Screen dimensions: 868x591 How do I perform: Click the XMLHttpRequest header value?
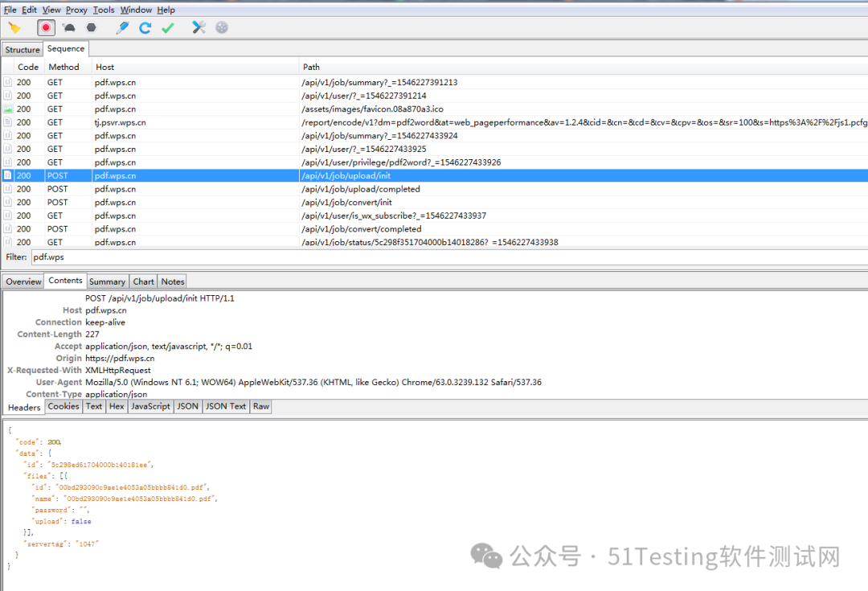(x=118, y=370)
